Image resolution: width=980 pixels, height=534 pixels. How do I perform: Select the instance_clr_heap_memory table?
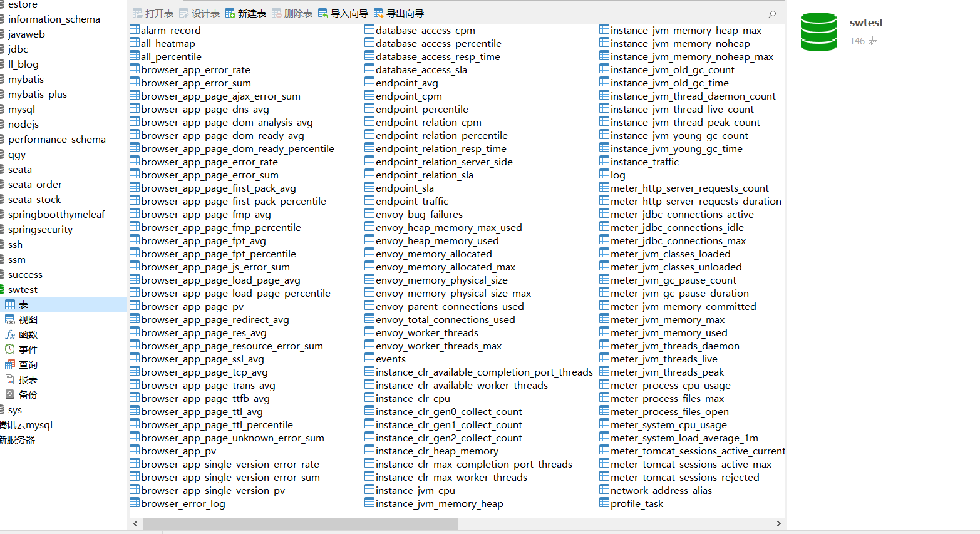point(437,451)
